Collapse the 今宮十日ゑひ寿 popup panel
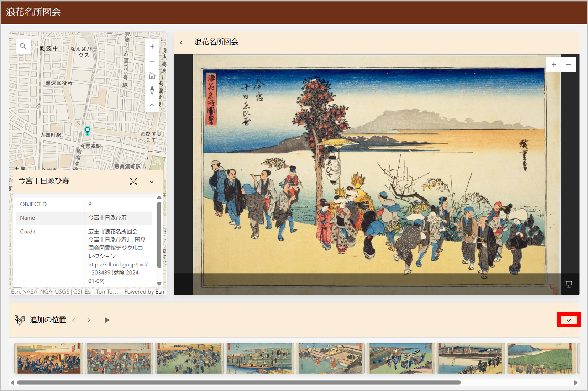 (152, 182)
